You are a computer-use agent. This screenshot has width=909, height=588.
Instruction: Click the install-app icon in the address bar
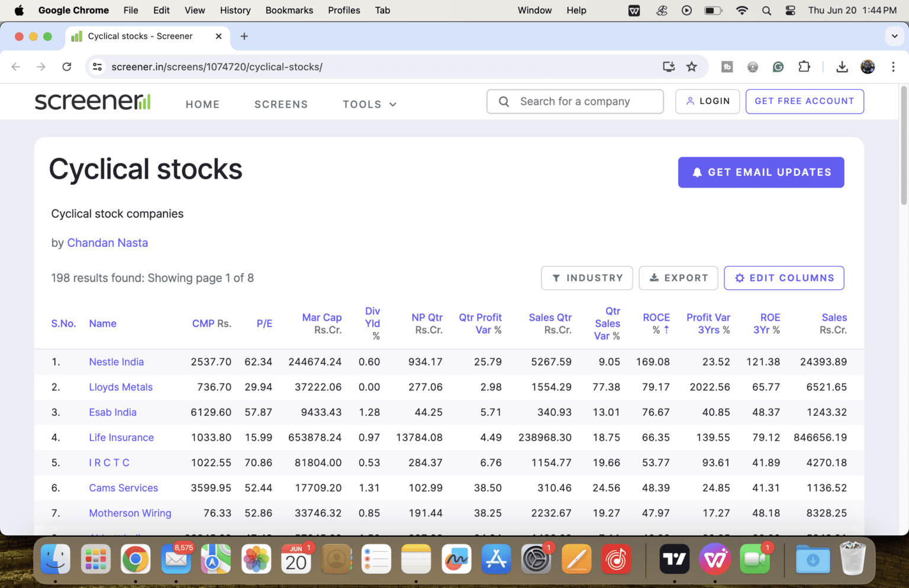pyautogui.click(x=668, y=66)
